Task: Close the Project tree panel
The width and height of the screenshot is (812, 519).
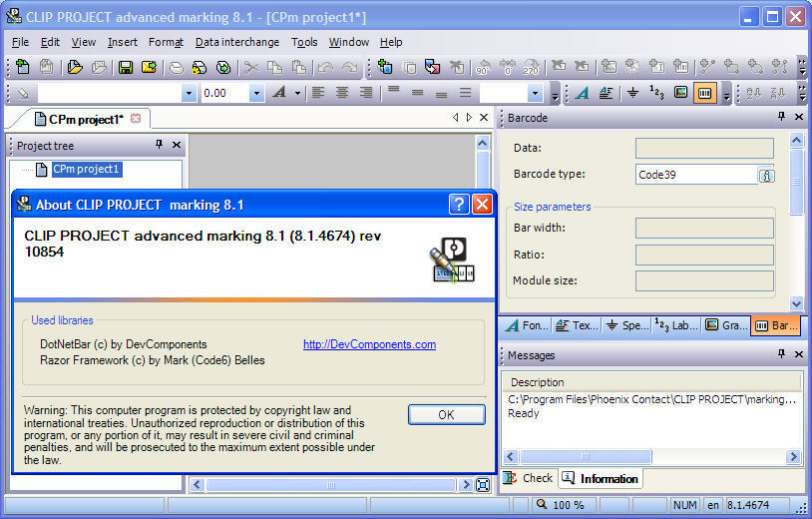Action: tap(177, 145)
